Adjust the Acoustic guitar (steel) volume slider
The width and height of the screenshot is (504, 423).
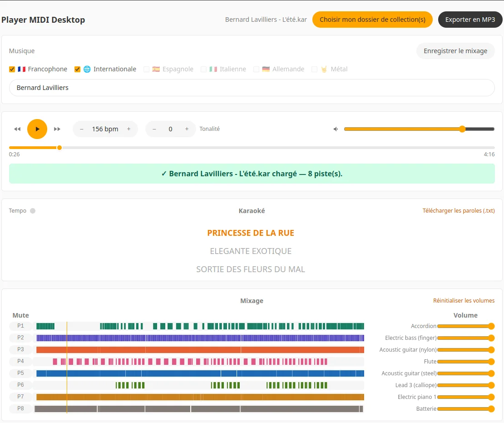point(466,373)
